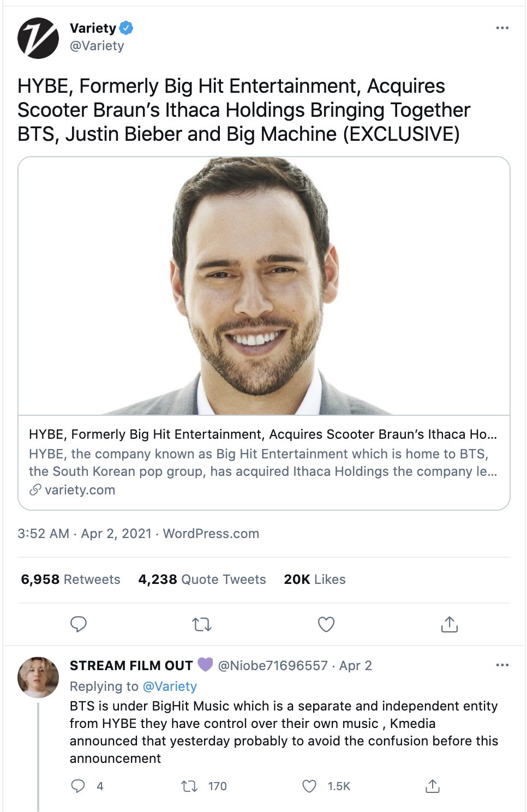The height and width of the screenshot is (812, 527).
Task: Open the 4,238 Quote Tweets list
Action: point(202,580)
